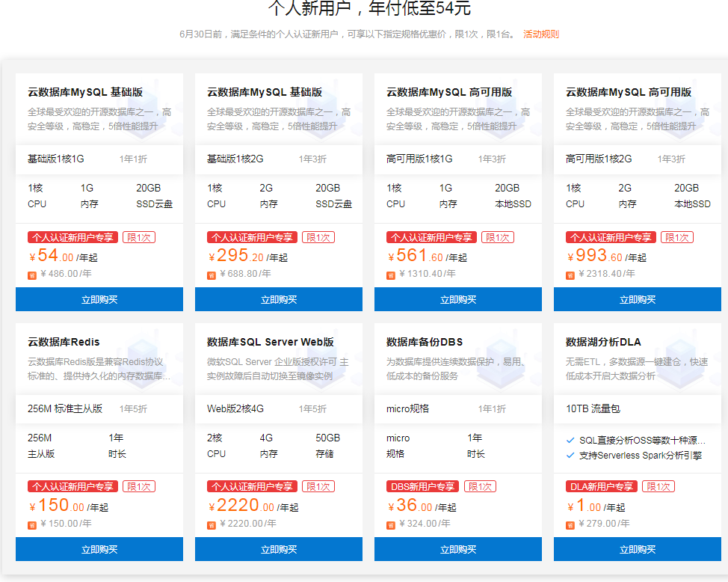Click the savings icon beside ¥486.00/年
The width and height of the screenshot is (728, 582).
click(x=32, y=275)
